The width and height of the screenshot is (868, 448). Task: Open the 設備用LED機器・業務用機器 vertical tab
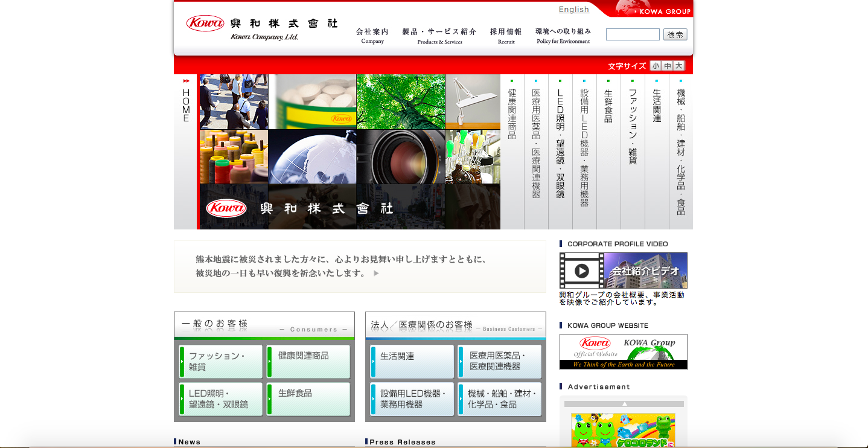pos(584,152)
